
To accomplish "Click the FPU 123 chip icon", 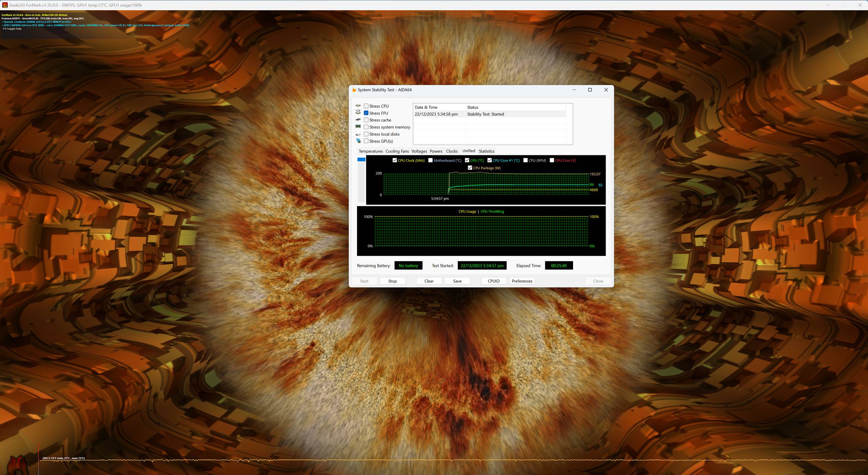I will 358,112.
